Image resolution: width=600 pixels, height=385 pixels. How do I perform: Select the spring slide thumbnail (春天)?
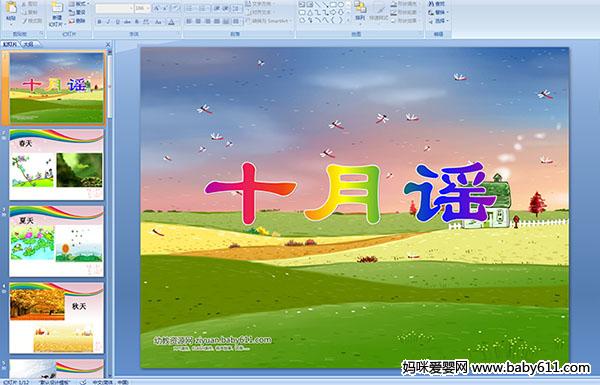pos(56,165)
